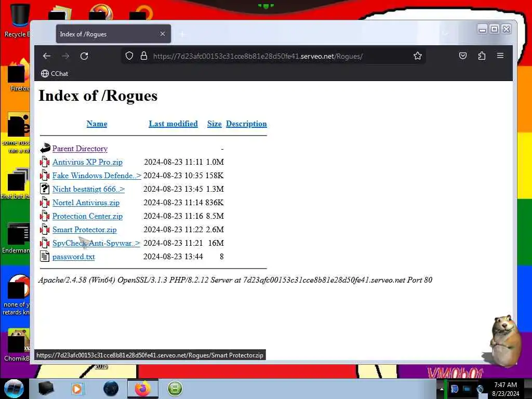Click the zip icon beside SpyCheck Anti-Spywar
Image resolution: width=532 pixels, height=399 pixels.
45,243
